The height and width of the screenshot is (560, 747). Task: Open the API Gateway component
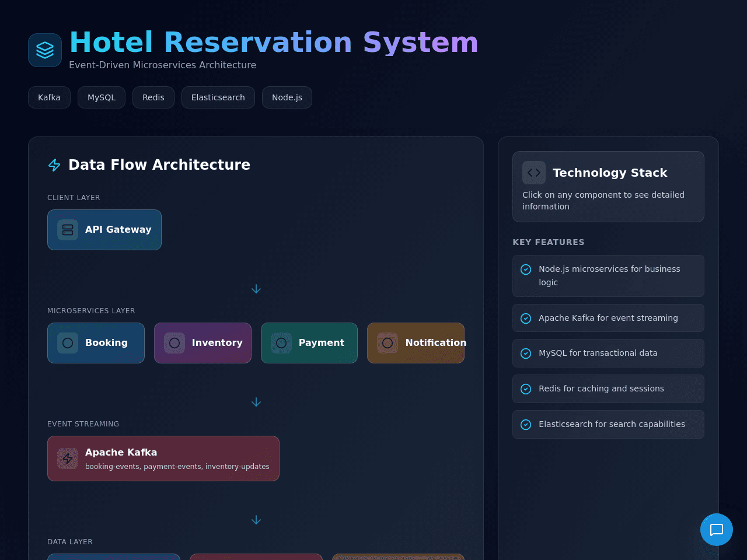coord(104,230)
